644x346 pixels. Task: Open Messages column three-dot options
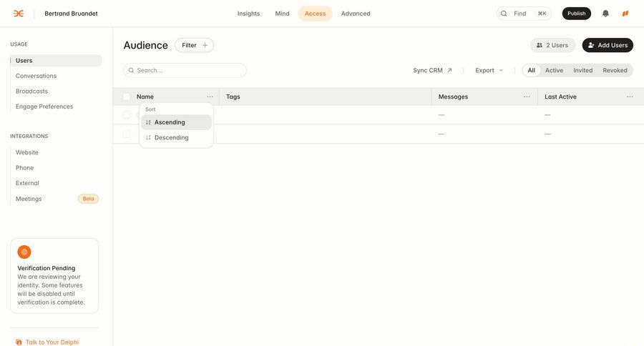(x=527, y=97)
